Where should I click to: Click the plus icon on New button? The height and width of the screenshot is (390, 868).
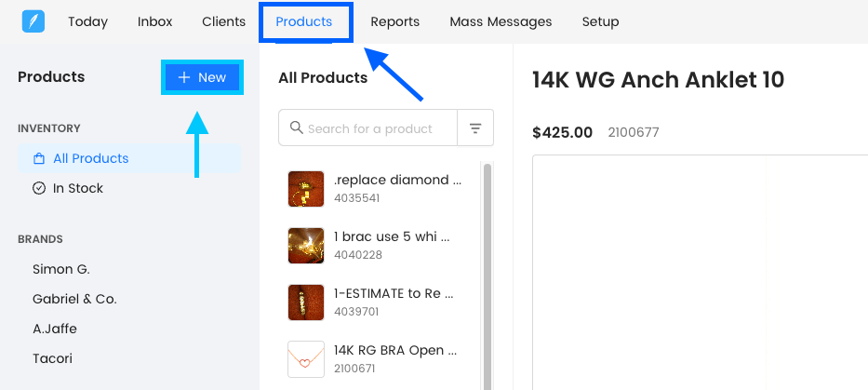tap(184, 77)
